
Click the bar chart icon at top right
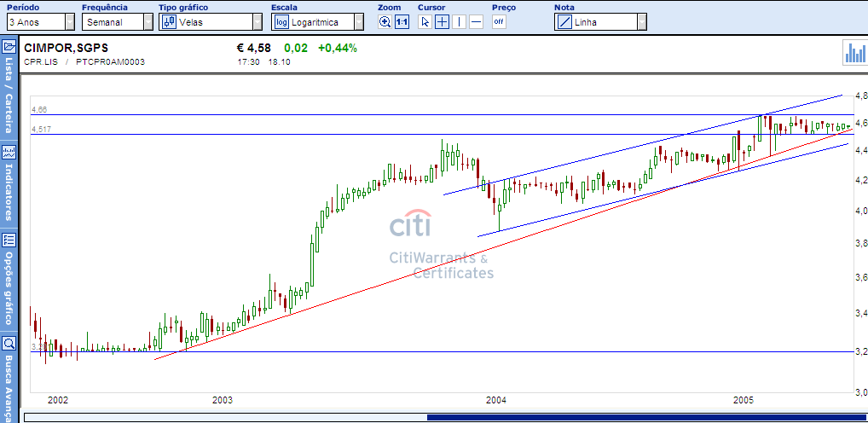pos(854,53)
